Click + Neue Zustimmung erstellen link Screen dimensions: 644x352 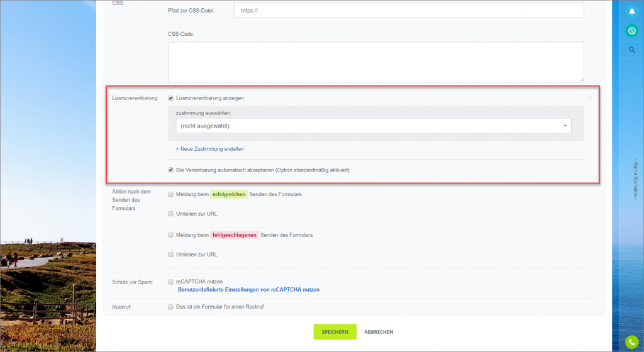[x=210, y=149]
